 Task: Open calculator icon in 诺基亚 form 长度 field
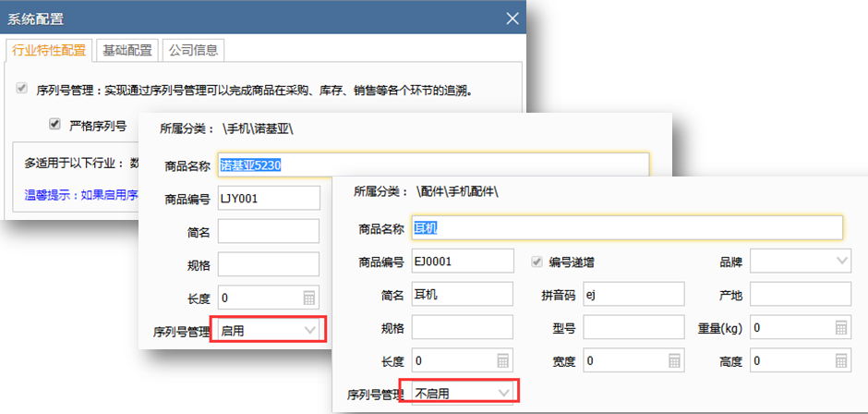(x=309, y=298)
